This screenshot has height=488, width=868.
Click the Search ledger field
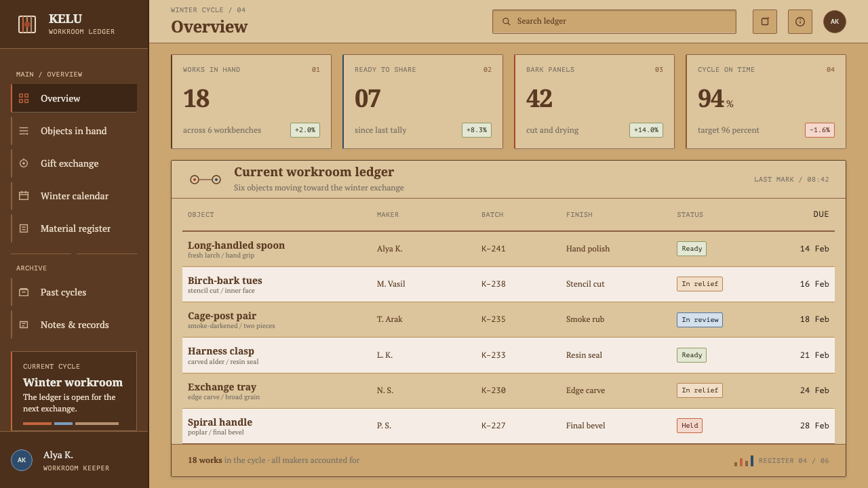(614, 22)
